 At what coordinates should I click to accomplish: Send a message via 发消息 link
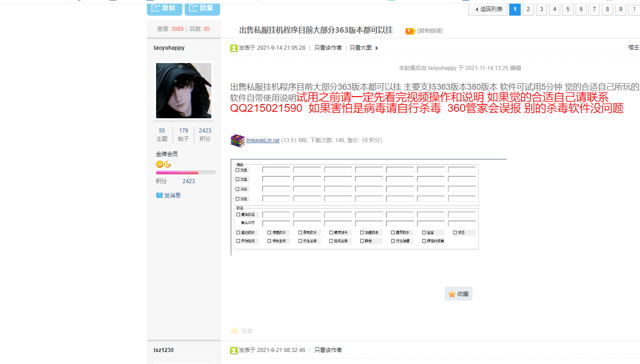pos(172,196)
